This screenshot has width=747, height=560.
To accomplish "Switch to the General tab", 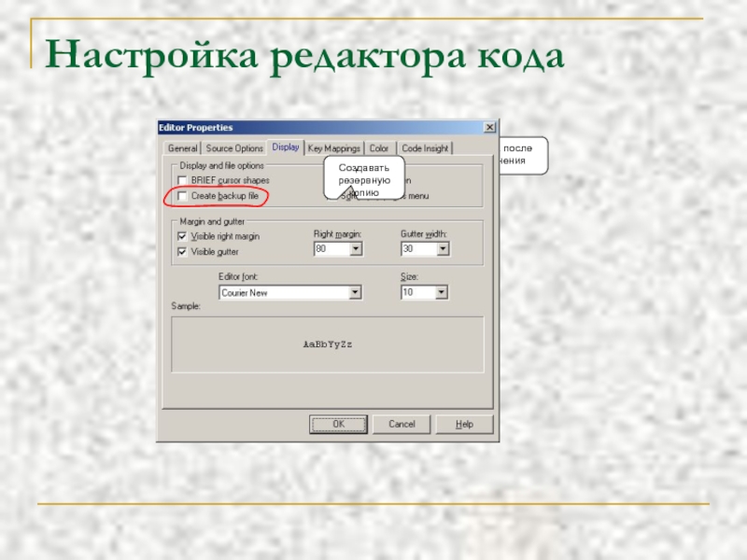I will 182,148.
